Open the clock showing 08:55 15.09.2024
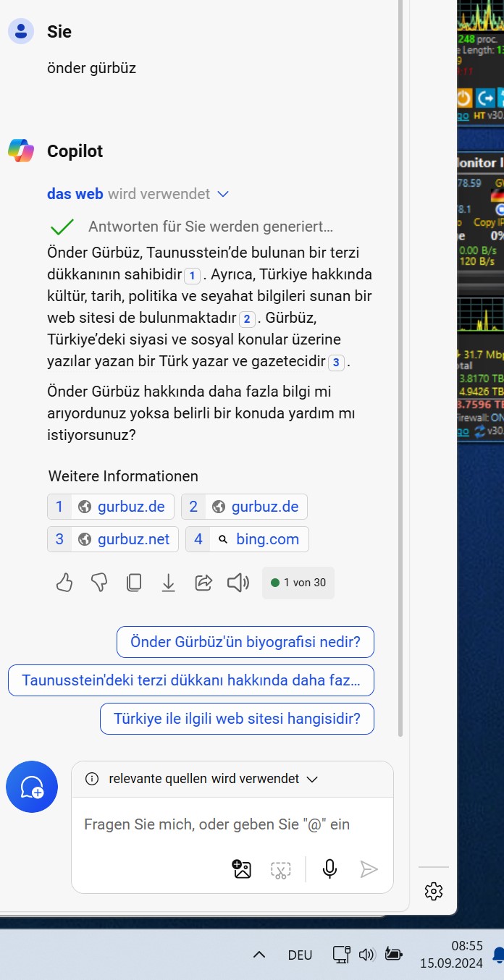 pos(451,955)
